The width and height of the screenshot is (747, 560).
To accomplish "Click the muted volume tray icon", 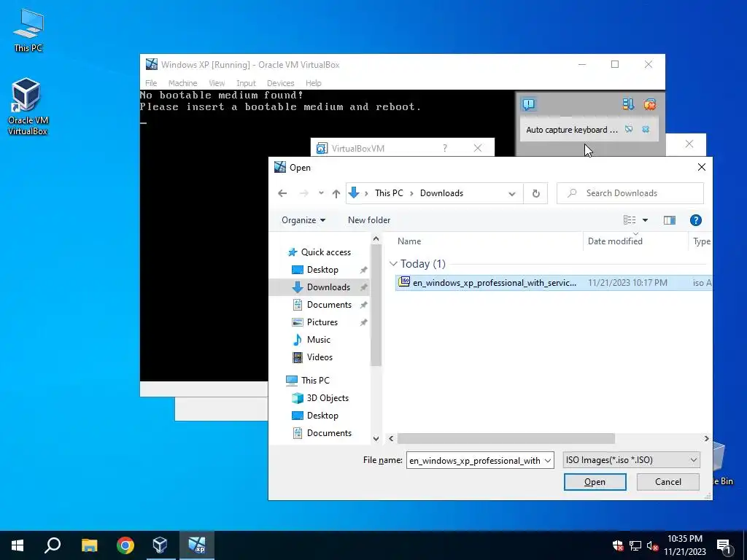I will (x=652, y=545).
